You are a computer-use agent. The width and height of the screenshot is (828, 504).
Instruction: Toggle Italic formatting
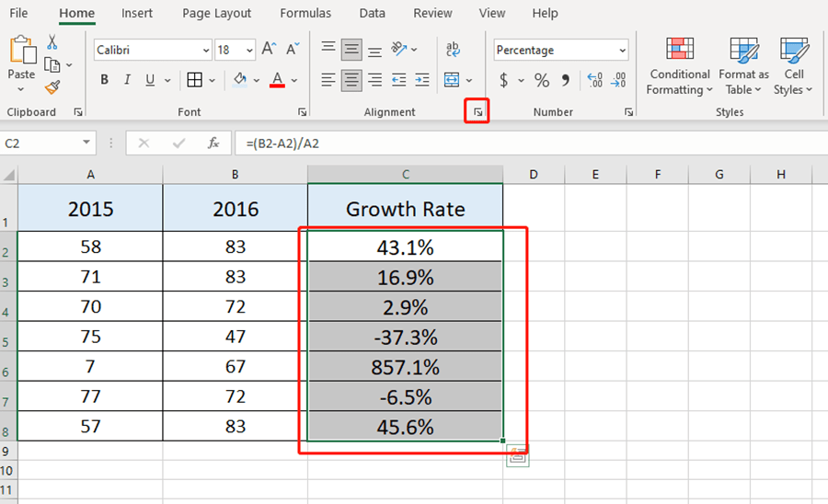pos(127,80)
